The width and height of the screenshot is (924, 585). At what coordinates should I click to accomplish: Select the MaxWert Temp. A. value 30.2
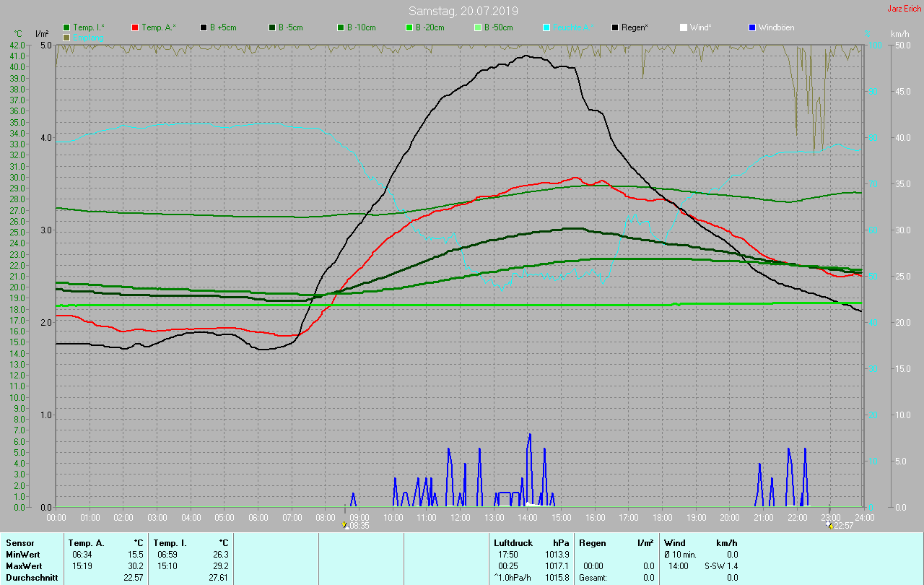(134, 565)
